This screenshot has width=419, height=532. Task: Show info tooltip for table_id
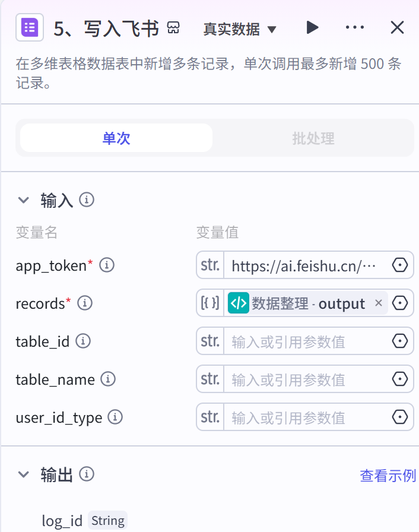pos(83,341)
